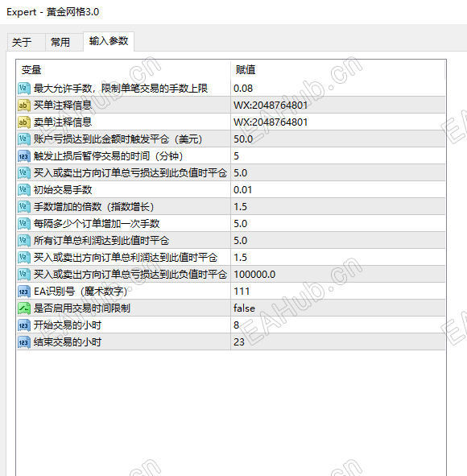467x476 pixels.
Task: Select the 所有订单总利润达到此值时平仓 label
Action: (x=101, y=241)
